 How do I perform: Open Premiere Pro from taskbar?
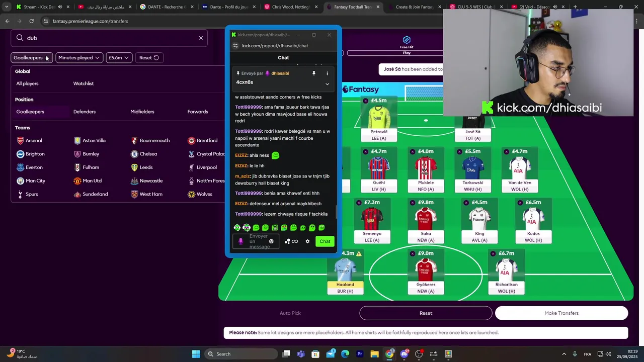(360, 354)
